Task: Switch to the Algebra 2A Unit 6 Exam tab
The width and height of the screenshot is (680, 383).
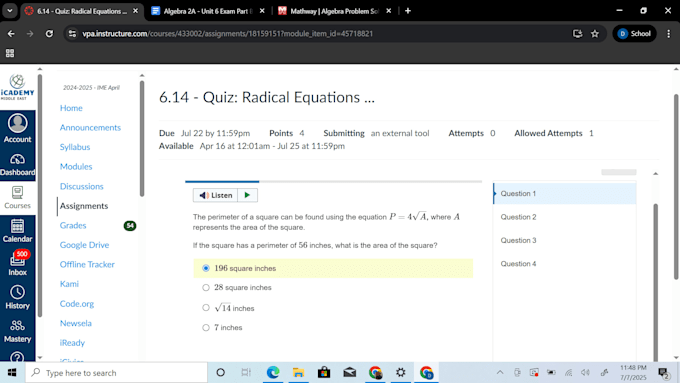Action: [207, 11]
